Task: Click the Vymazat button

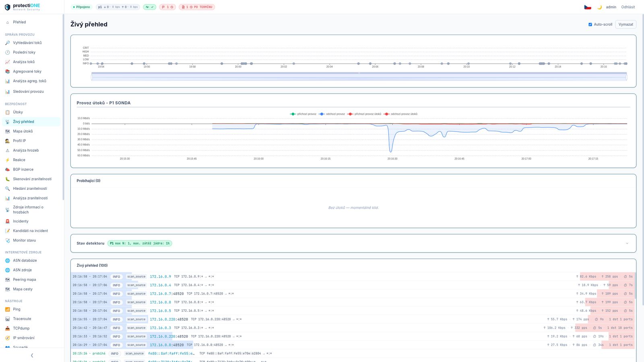Action: pos(625,25)
